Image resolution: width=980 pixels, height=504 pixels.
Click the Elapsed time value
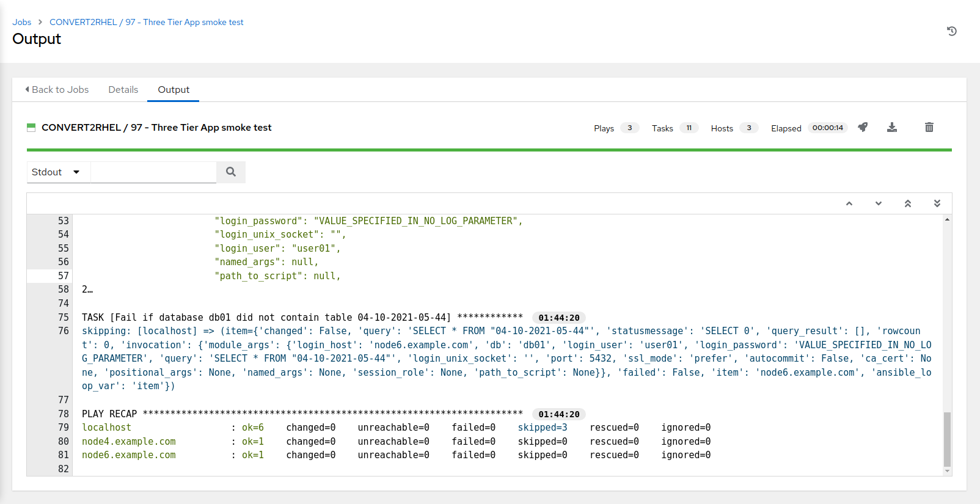(x=828, y=128)
